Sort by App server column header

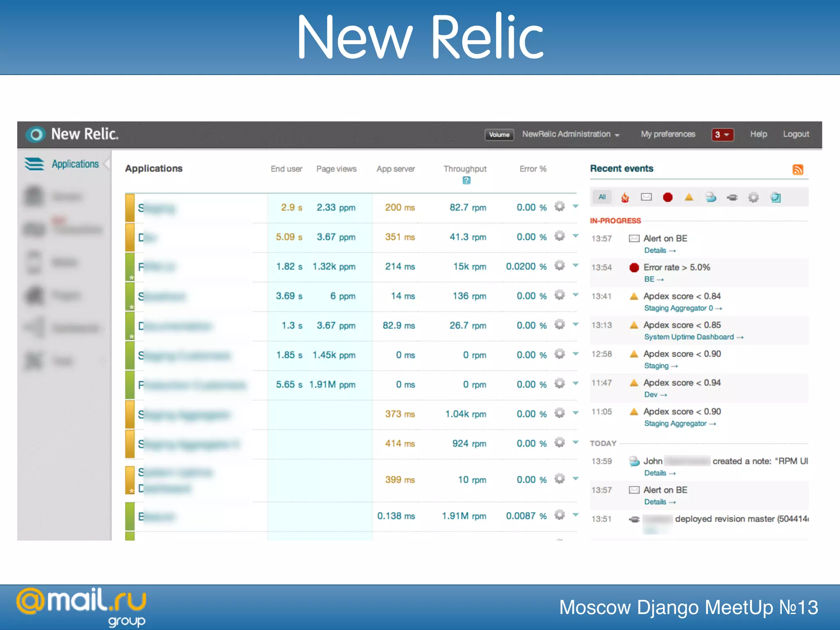[396, 169]
